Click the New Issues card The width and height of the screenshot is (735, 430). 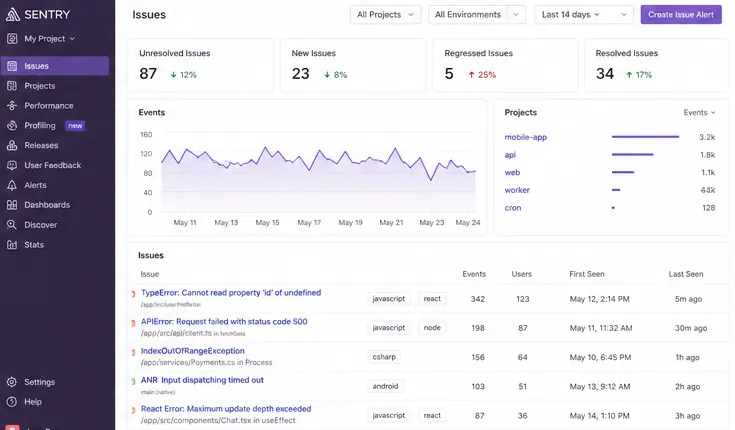353,65
